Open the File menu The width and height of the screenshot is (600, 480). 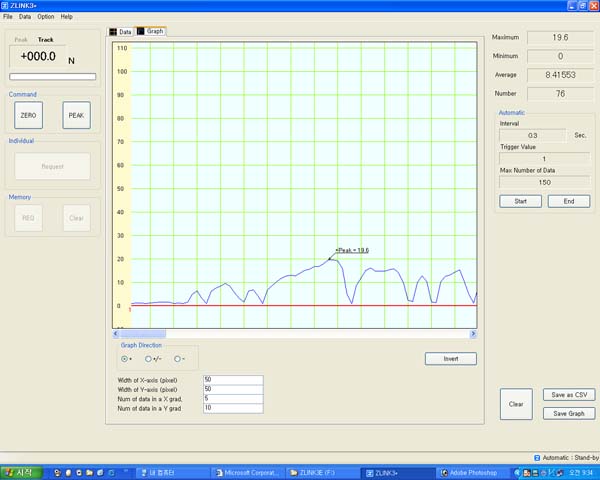pos(8,17)
